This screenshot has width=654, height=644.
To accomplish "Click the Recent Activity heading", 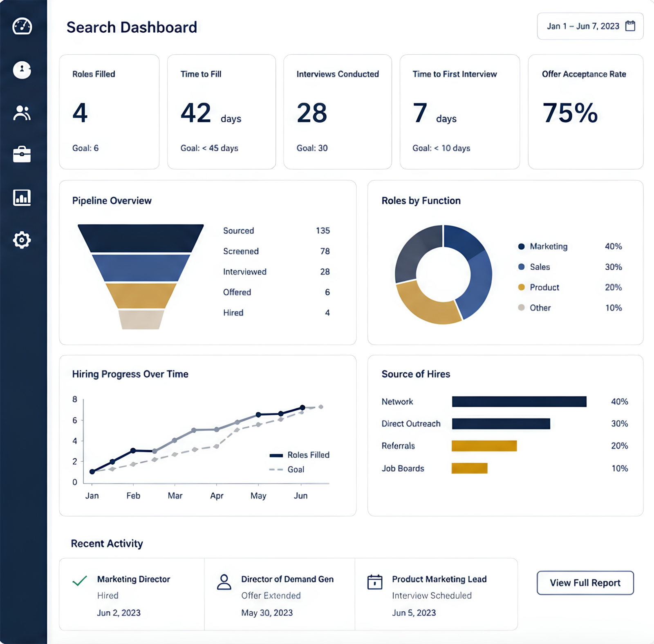I will point(107,543).
